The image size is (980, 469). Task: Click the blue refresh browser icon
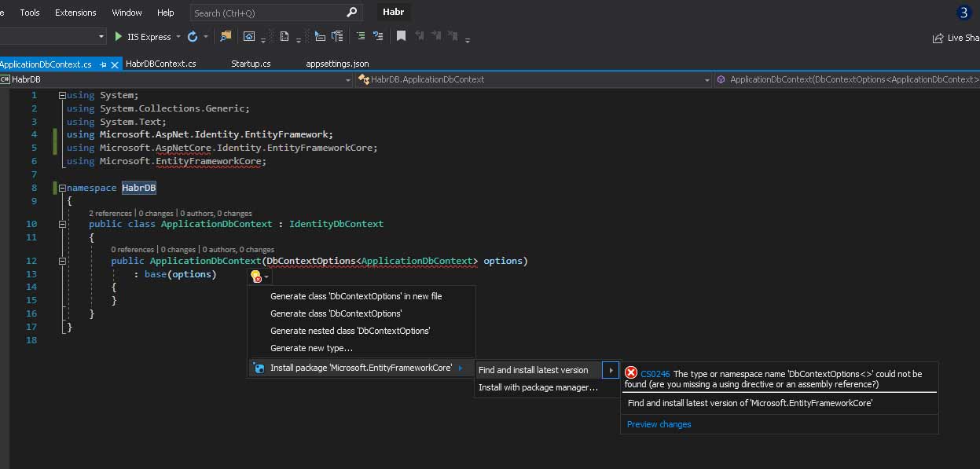tap(193, 37)
